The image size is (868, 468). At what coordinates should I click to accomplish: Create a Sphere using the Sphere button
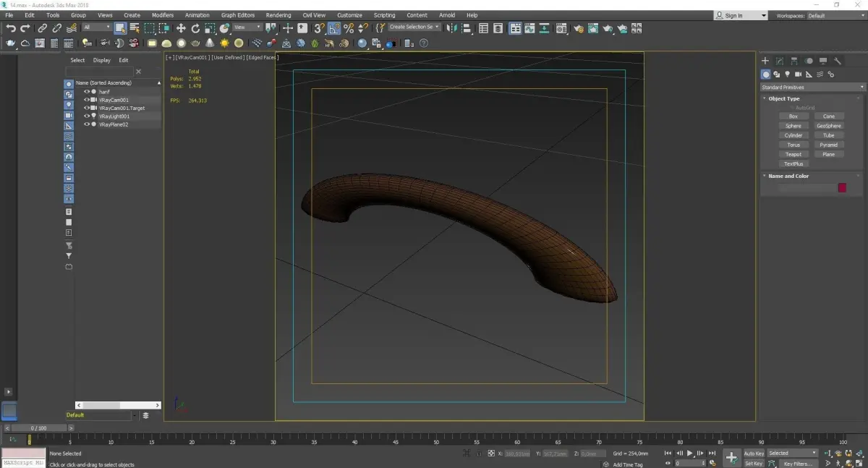pyautogui.click(x=793, y=126)
